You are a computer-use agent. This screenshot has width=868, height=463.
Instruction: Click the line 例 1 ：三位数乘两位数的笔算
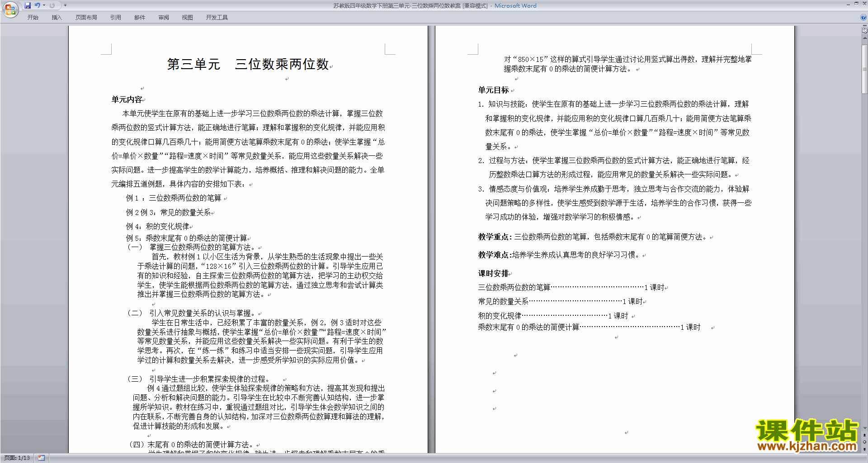click(174, 198)
